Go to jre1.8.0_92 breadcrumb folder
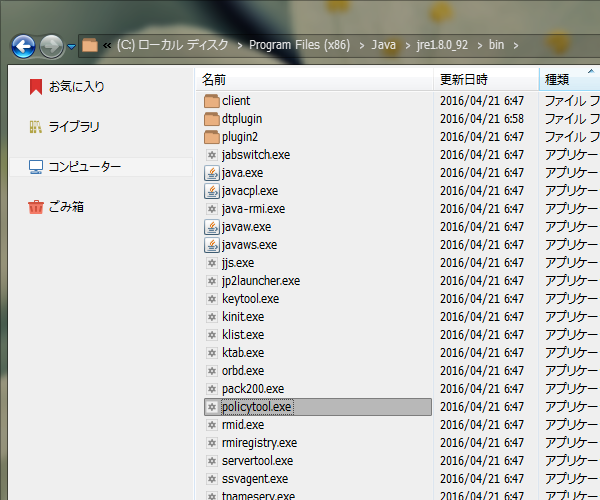 [442, 45]
